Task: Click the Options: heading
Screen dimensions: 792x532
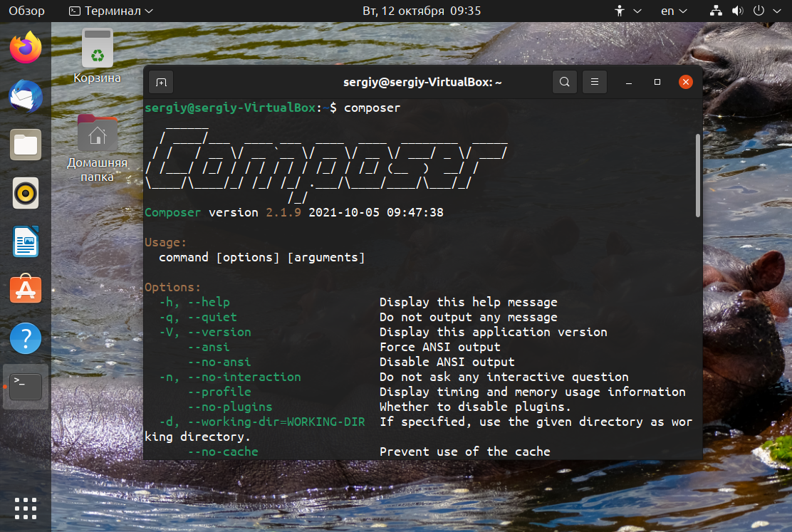Action: 173,287
